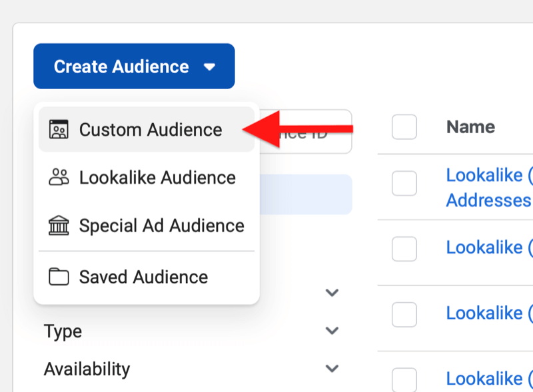This screenshot has height=392, width=533.
Task: Open the Create Audience dropdown arrow
Action: pos(211,67)
